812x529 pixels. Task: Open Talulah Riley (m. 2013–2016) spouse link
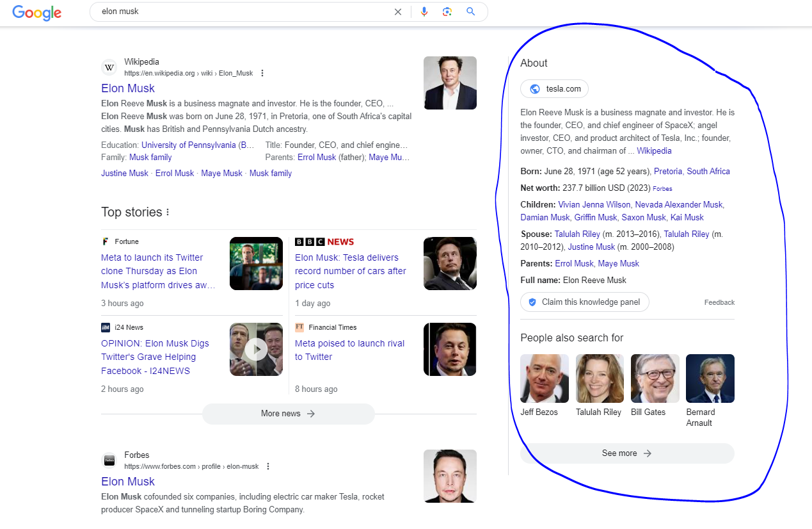(577, 234)
